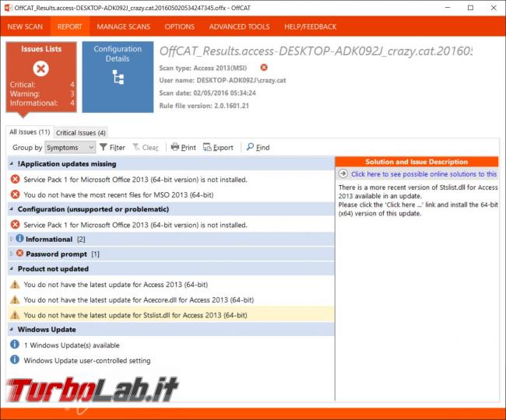Click the arrow icon beside online solutions link
The height and width of the screenshot is (420, 506).
[x=343, y=173]
